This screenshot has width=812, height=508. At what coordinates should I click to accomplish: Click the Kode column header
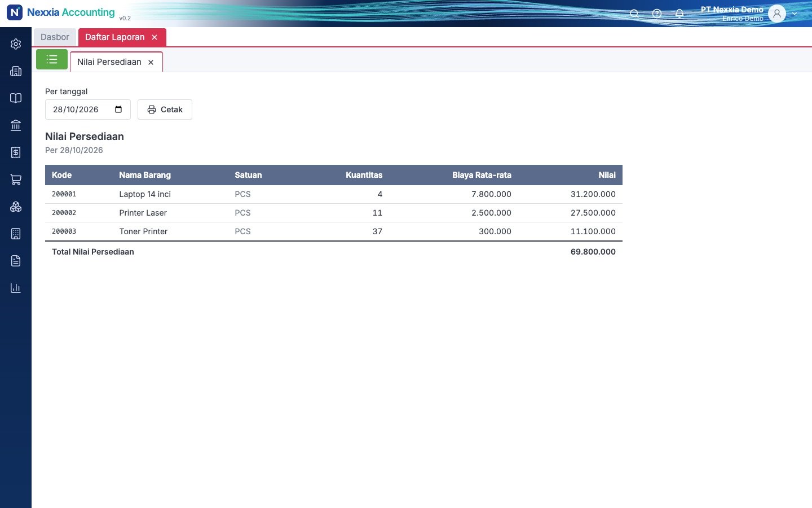(62, 175)
